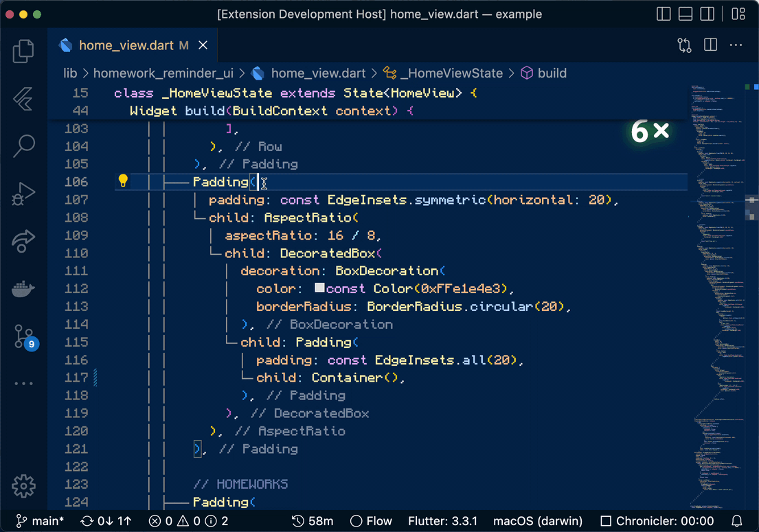Click the 58m time tracker status item
The width and height of the screenshot is (759, 532).
tap(313, 521)
